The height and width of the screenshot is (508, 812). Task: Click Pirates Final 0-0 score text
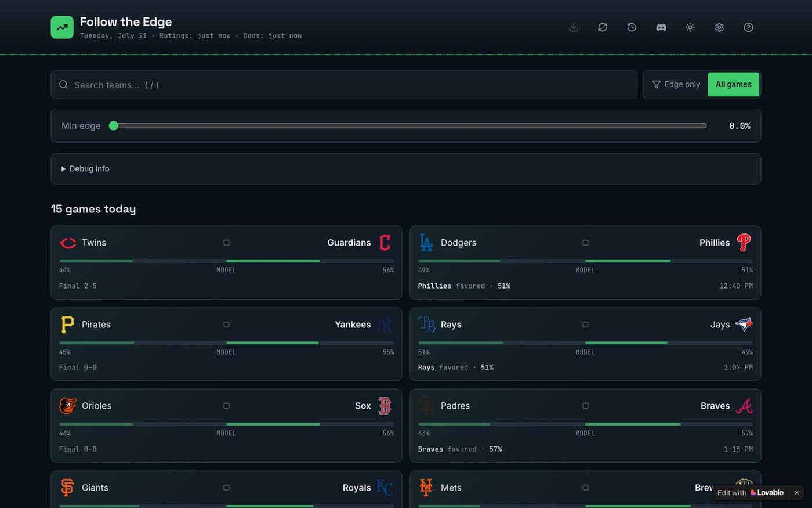coord(78,368)
